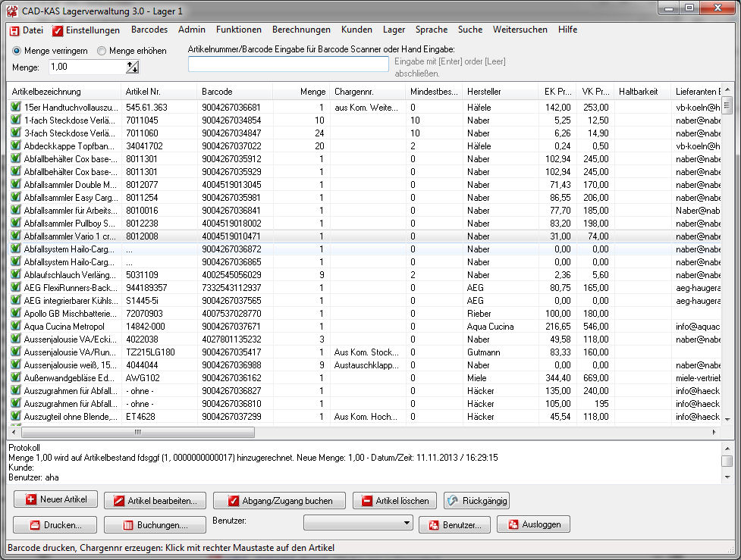Open Buchungen via its list icon button
This screenshot has width=741, height=560.
click(155, 525)
